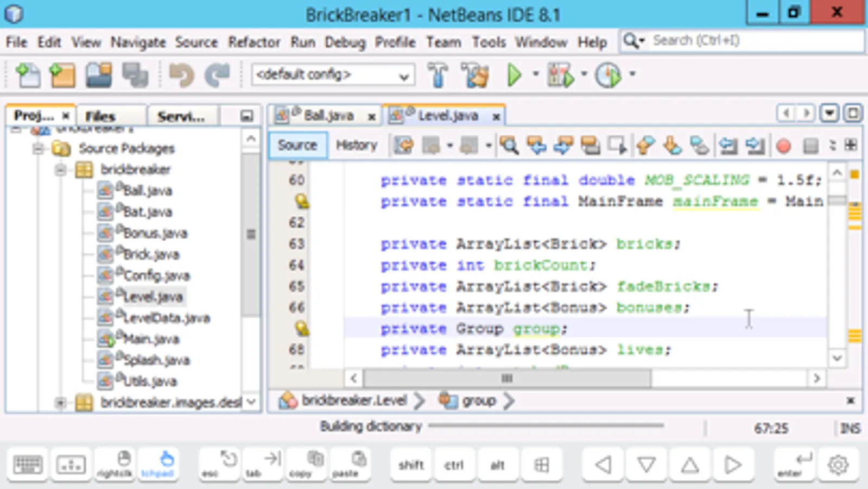
Task: Collapse the Source Packages tree node
Action: click(x=37, y=148)
